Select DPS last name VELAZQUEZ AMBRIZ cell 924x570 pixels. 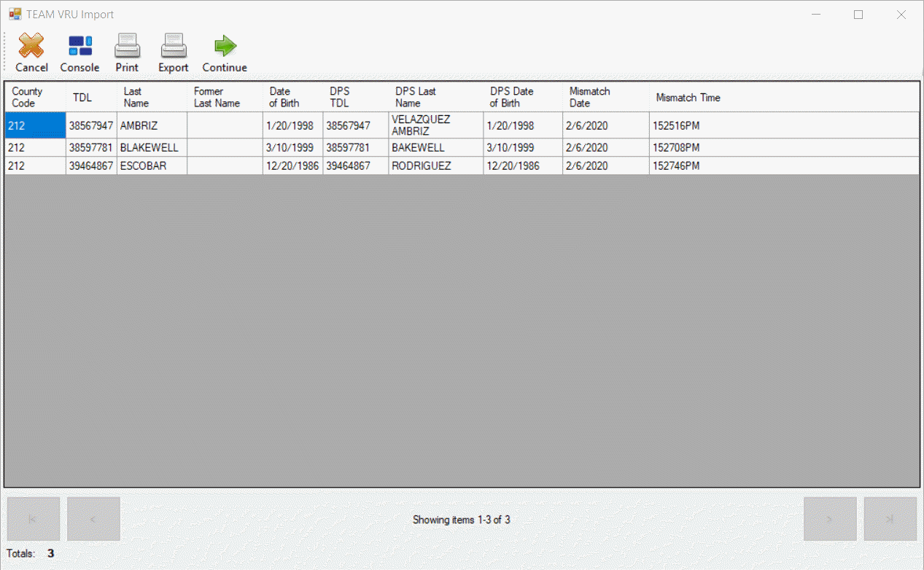tap(436, 125)
